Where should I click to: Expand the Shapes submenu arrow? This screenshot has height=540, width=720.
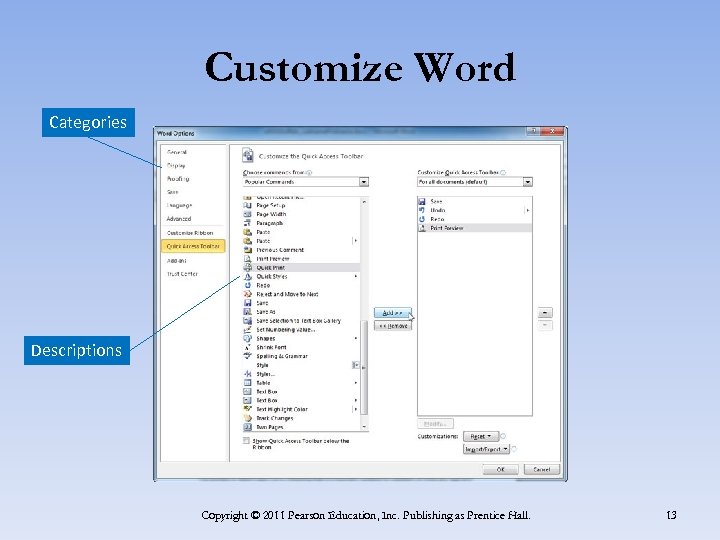[x=356, y=338]
